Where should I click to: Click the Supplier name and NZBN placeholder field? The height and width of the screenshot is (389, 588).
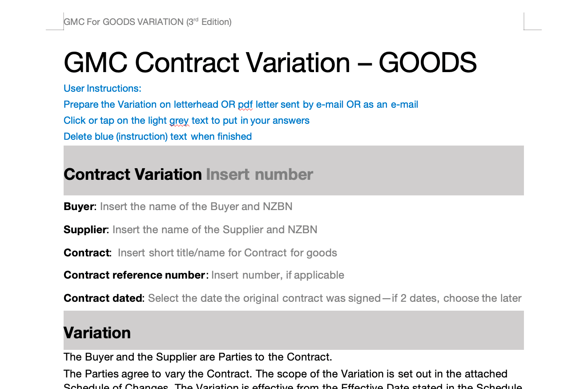coord(215,230)
